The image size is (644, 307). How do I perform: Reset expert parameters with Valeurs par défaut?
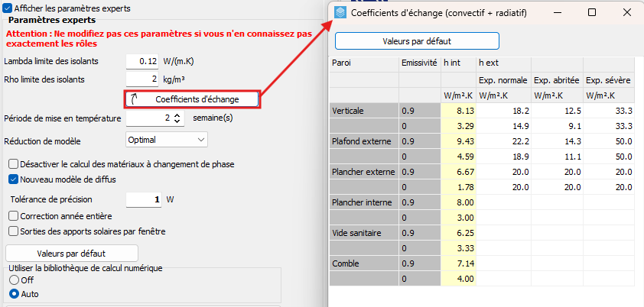point(71,253)
